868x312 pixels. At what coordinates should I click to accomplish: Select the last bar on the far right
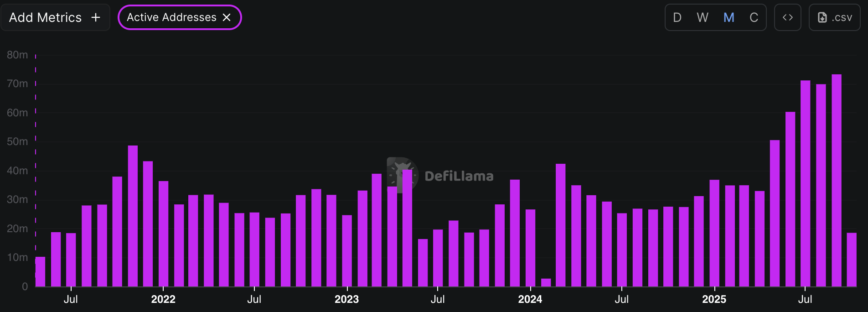pyautogui.click(x=852, y=260)
